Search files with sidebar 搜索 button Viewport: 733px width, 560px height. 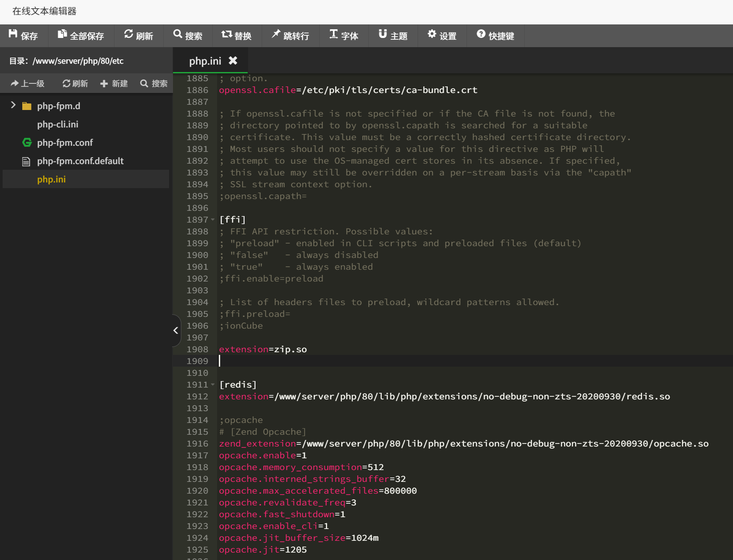154,83
